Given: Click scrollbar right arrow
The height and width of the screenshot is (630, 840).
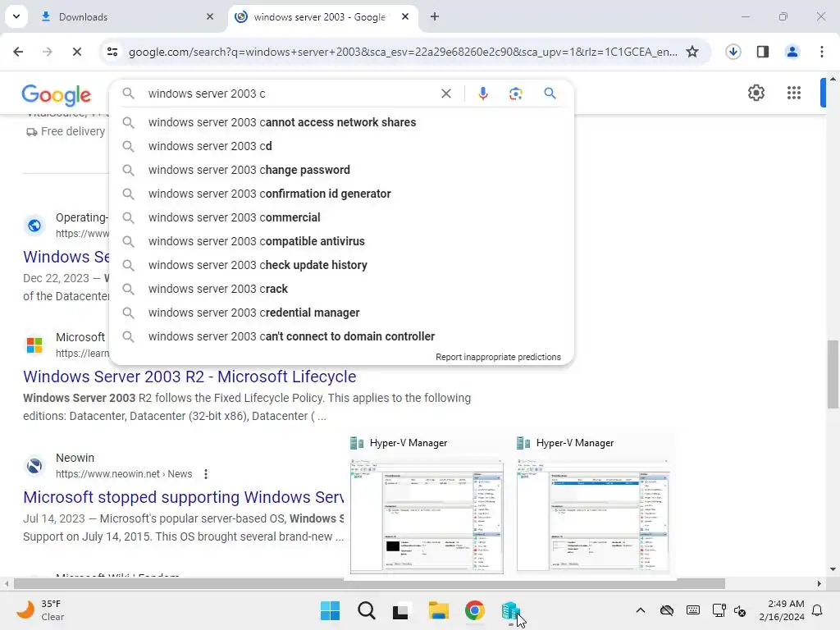Looking at the screenshot, I should click(819, 583).
